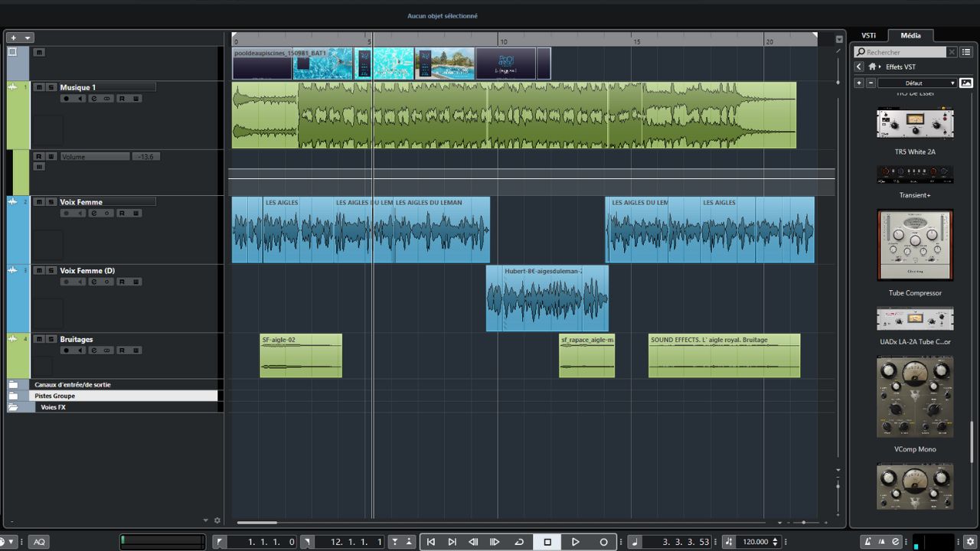The image size is (980, 551).
Task: Toggle write automation on Musique 1 track
Action: pos(136,99)
